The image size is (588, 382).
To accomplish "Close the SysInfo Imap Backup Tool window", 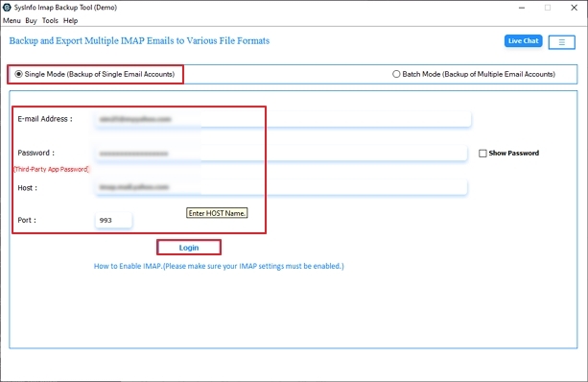I will [575, 8].
